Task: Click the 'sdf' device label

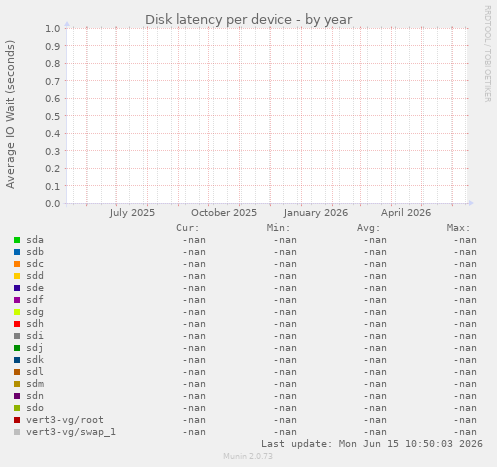Action: [x=35, y=300]
